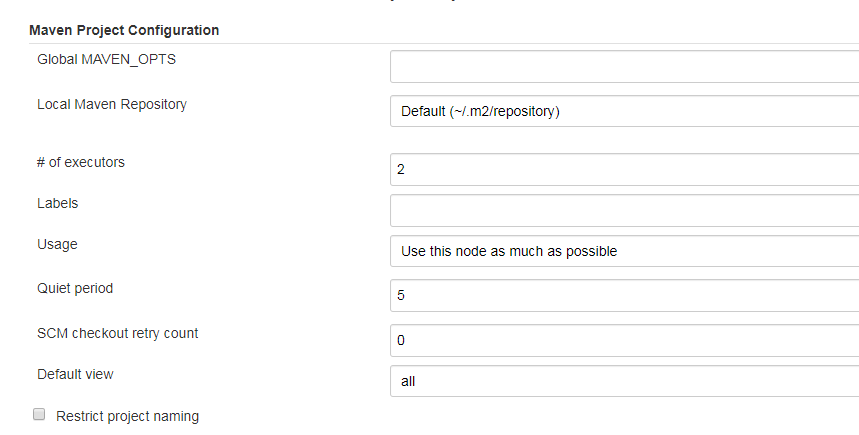Enable the Restrict project naming checkbox
This screenshot has width=859, height=435.
point(40,415)
